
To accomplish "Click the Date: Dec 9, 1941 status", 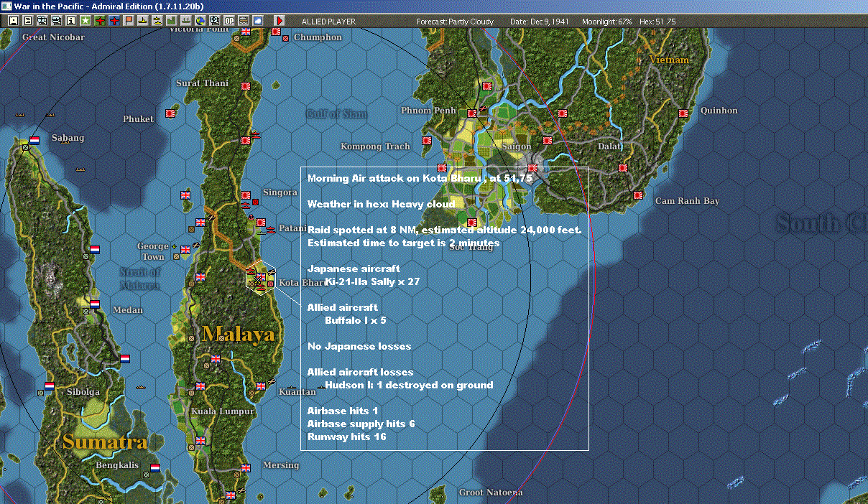I will tap(539, 22).
